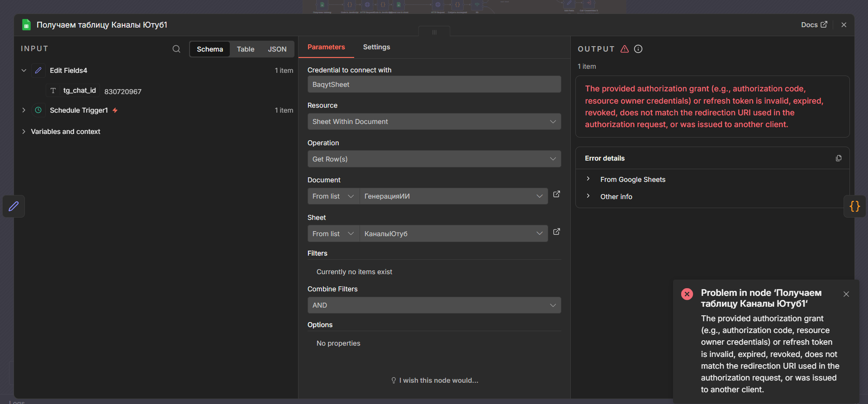The width and height of the screenshot is (868, 404).
Task: Select Schema input view
Action: click(210, 49)
